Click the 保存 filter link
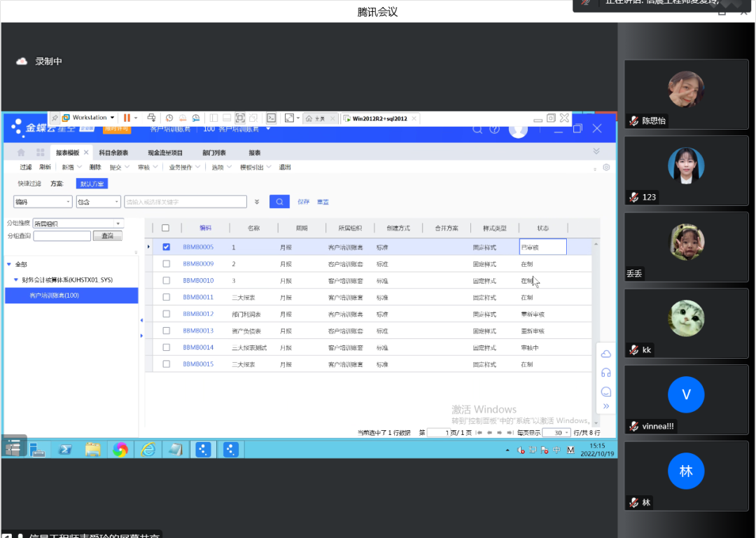The image size is (756, 538). 303,202
